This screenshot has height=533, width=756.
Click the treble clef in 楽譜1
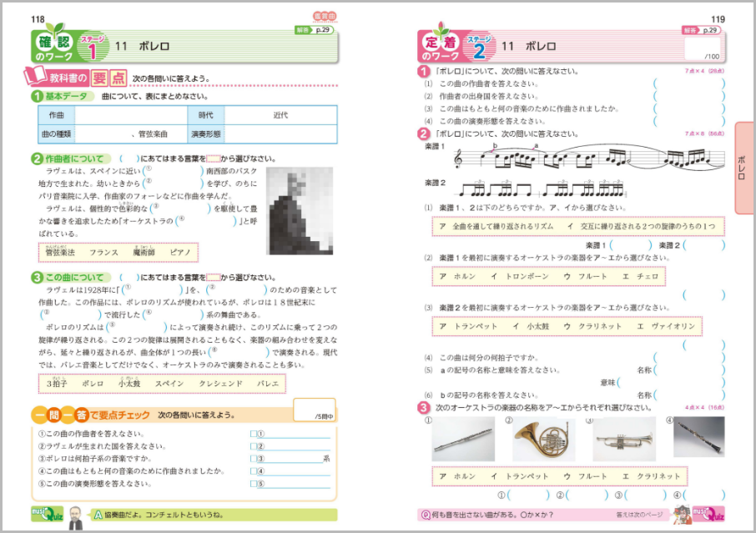458,158
